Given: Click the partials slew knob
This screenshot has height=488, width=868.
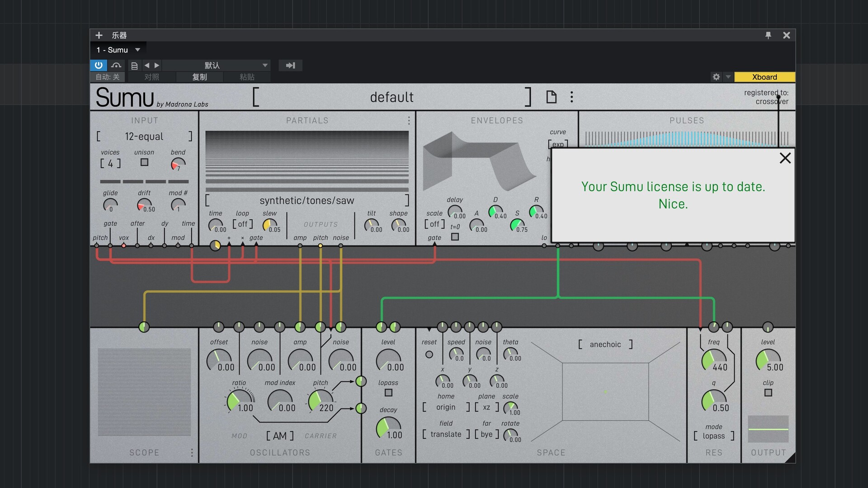Looking at the screenshot, I should tap(270, 225).
